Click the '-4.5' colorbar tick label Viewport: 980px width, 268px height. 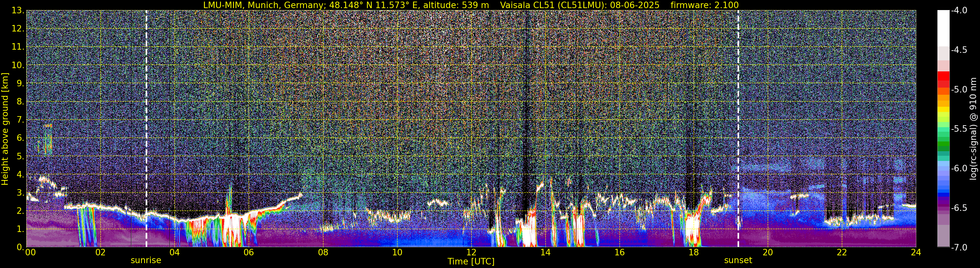click(959, 50)
